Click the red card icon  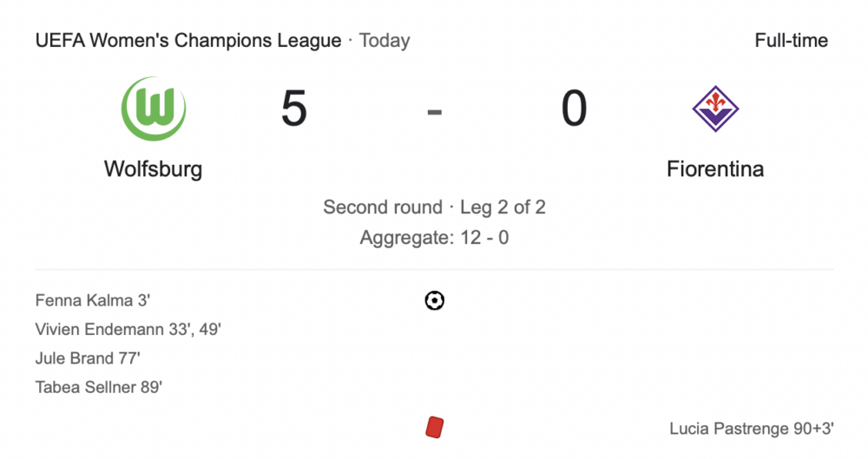(435, 427)
